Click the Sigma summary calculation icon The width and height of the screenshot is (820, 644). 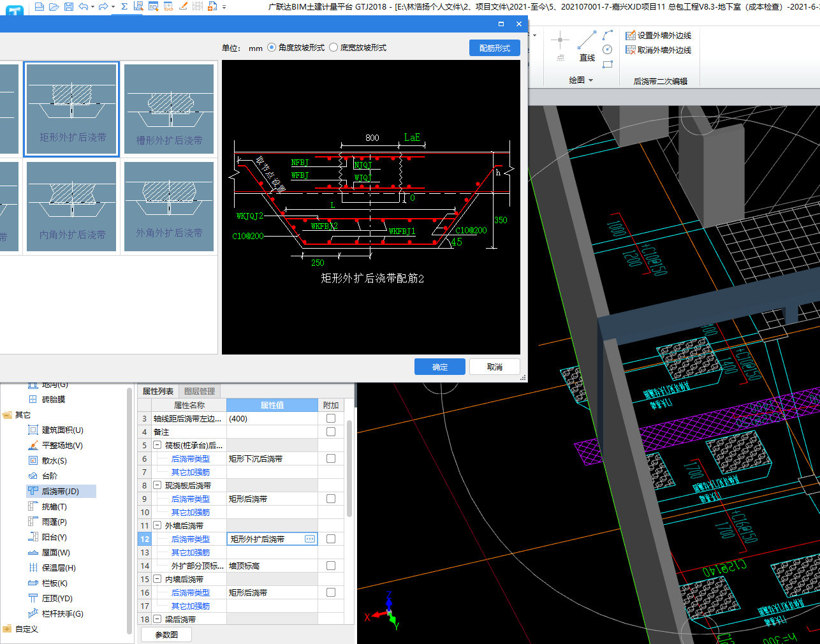(x=124, y=6)
